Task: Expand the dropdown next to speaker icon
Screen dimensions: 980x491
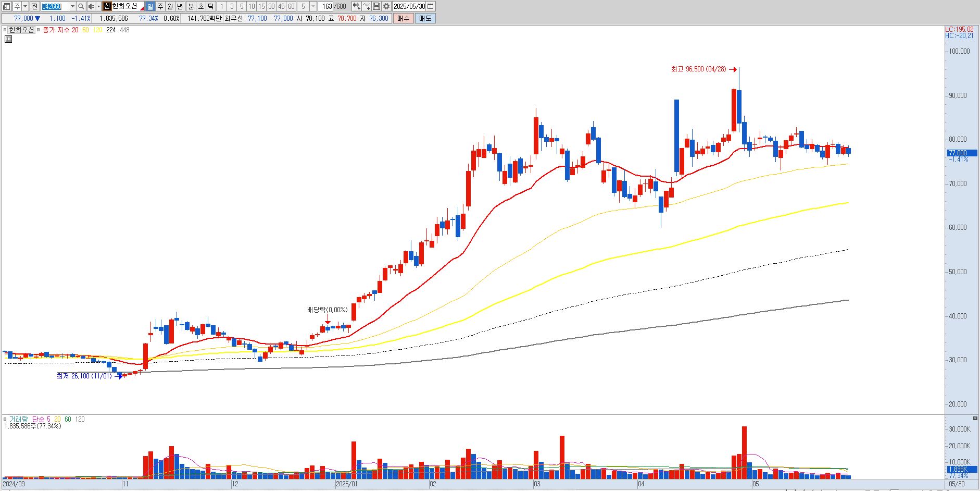Action: point(98,6)
